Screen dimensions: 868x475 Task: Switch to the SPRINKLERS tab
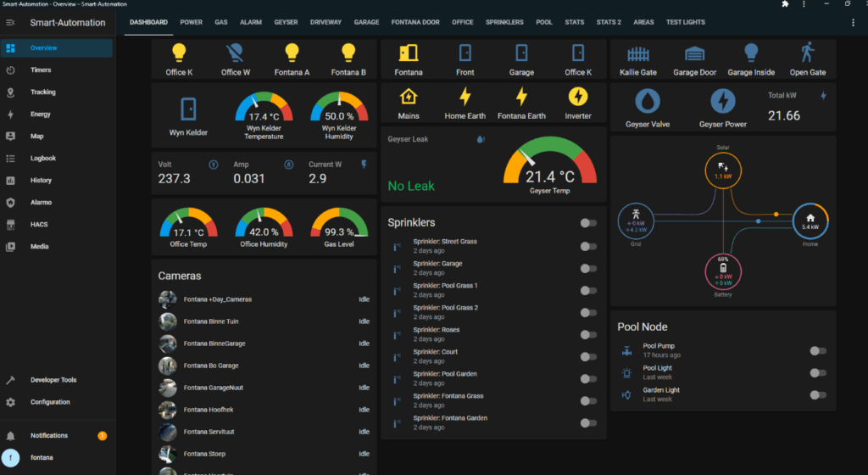point(504,22)
